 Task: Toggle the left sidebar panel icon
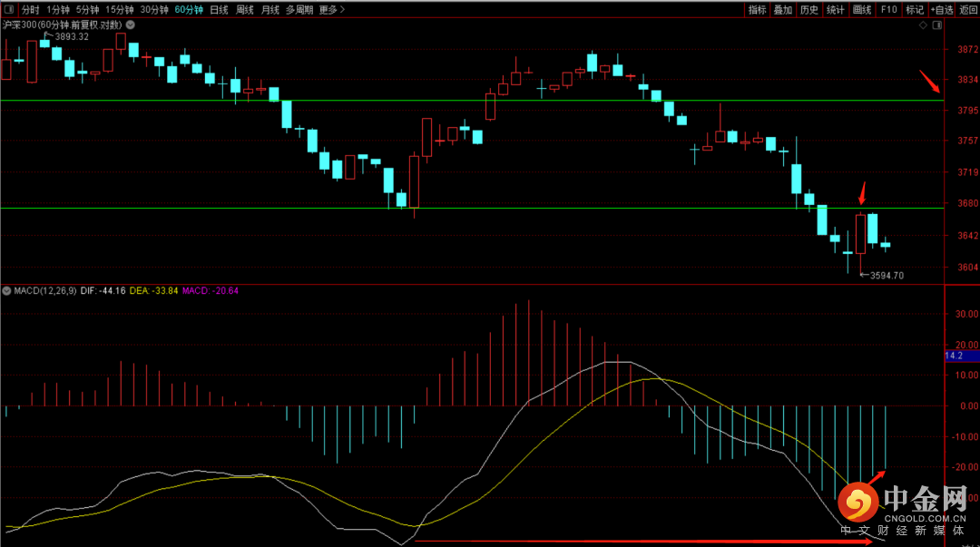click(9, 10)
